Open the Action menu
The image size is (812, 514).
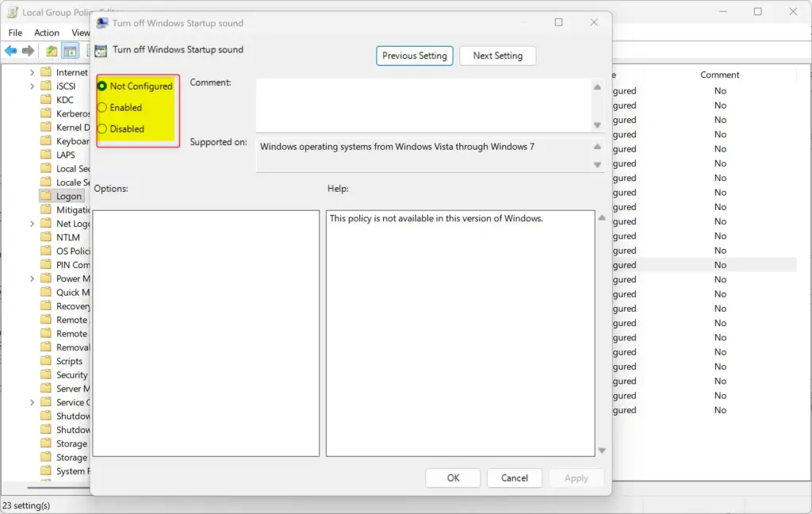47,33
